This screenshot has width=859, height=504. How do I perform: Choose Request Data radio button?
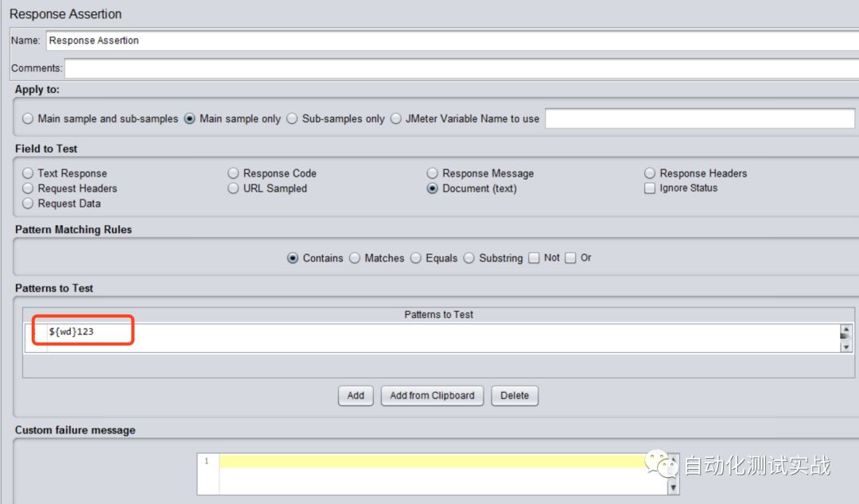[28, 204]
